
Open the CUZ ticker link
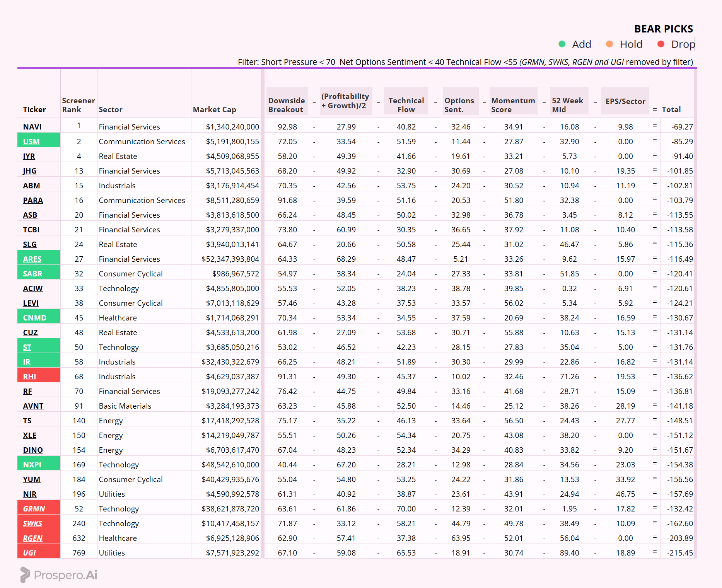click(30, 332)
